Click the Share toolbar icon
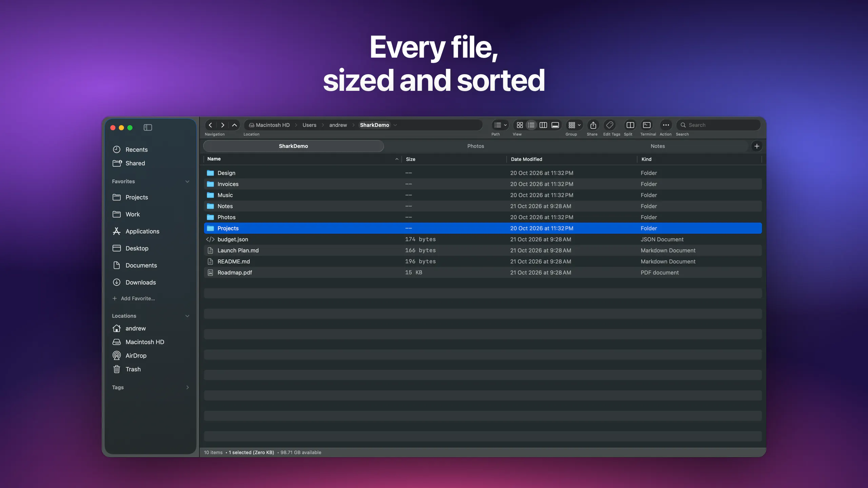This screenshot has width=868, height=488. coord(593,125)
